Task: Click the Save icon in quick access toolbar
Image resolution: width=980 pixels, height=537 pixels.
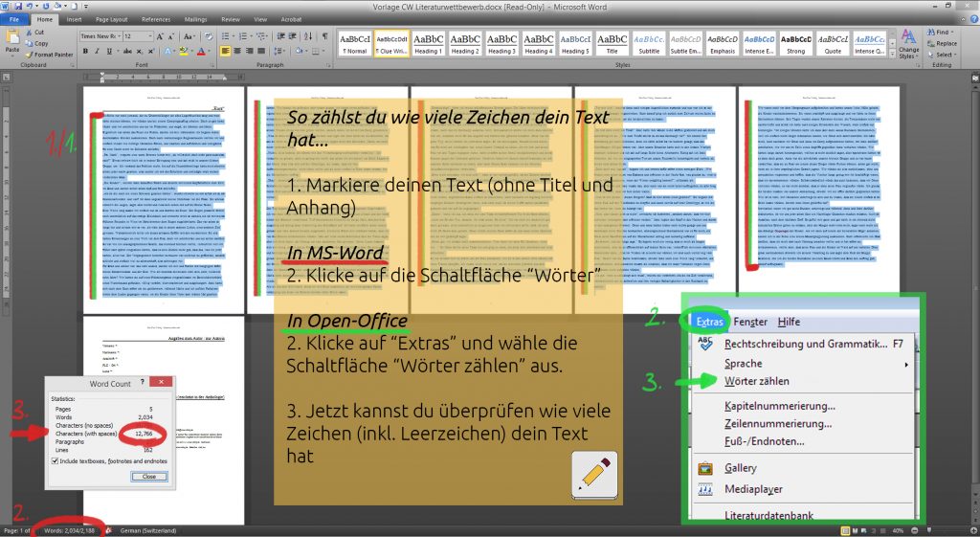Action: tap(19, 6)
